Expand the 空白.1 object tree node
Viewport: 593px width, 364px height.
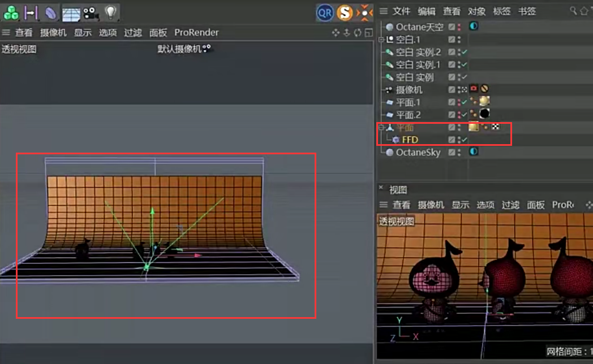point(381,40)
